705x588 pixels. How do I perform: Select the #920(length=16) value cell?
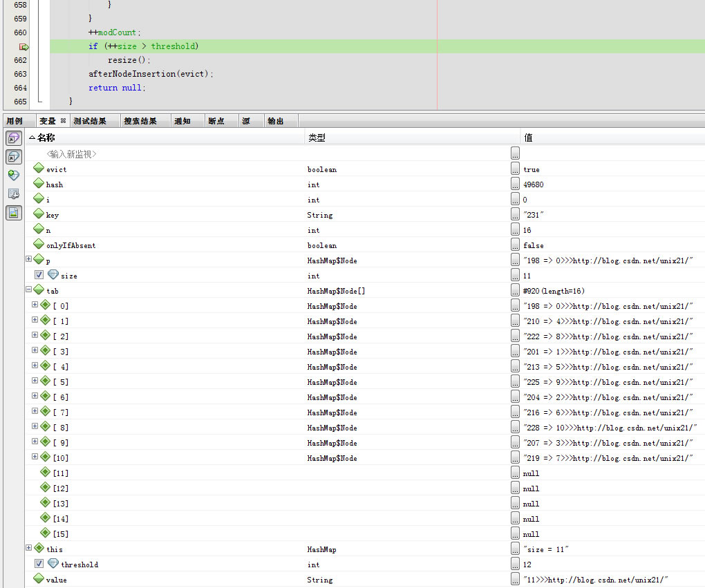point(554,291)
